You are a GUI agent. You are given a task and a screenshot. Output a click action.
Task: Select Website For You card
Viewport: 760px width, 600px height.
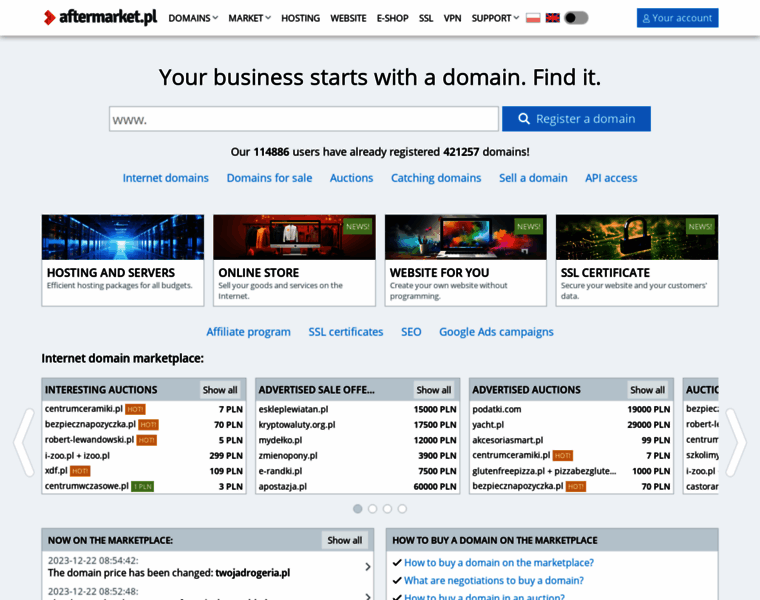pos(466,260)
